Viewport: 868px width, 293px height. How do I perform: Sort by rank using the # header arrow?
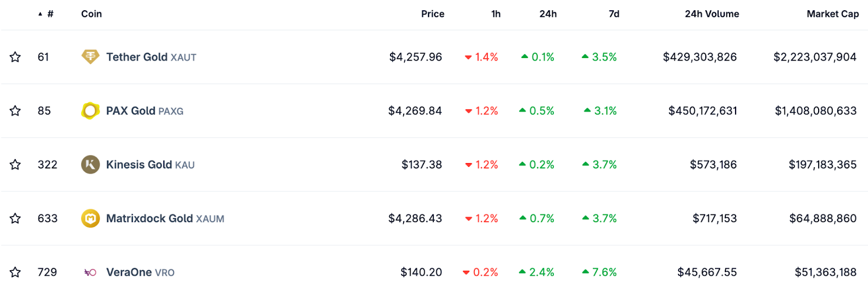point(46,14)
